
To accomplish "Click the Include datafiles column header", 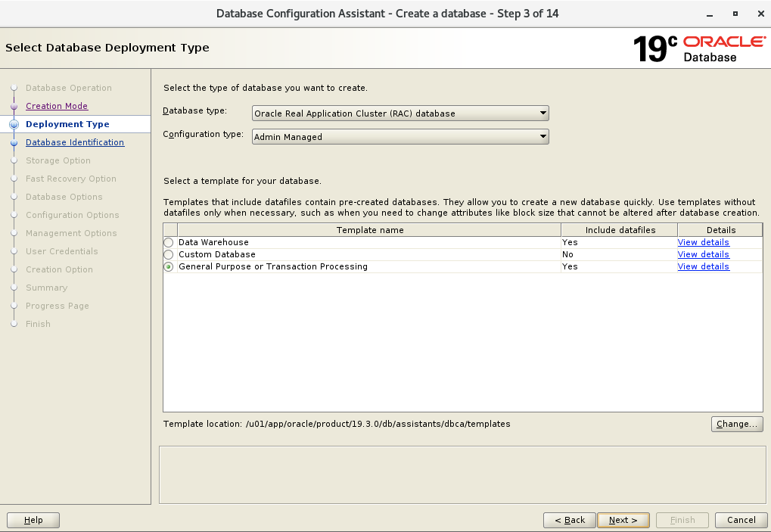I will click(x=620, y=230).
